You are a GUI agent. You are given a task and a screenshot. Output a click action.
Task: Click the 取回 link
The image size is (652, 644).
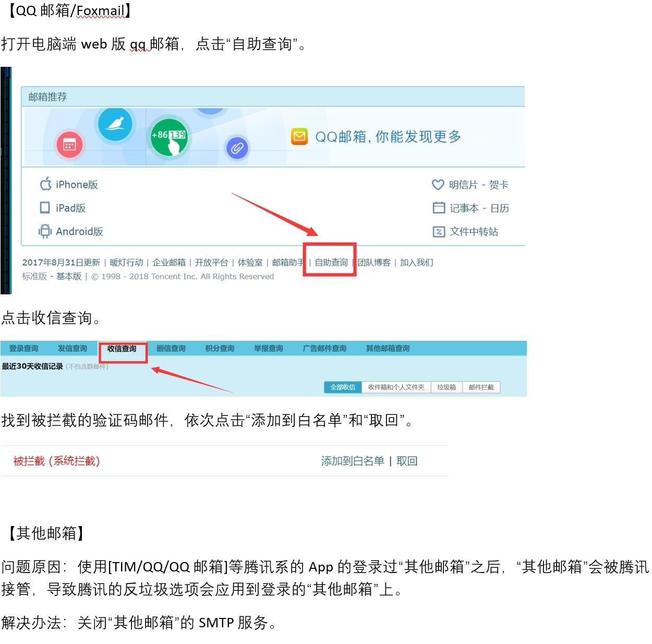407,461
